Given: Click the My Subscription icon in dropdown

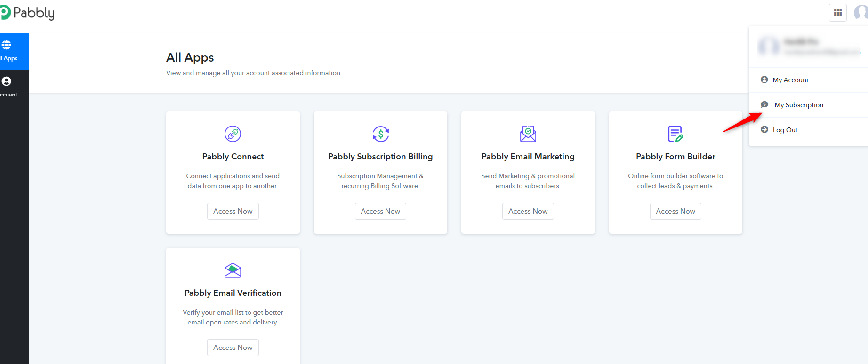Looking at the screenshot, I should (764, 104).
